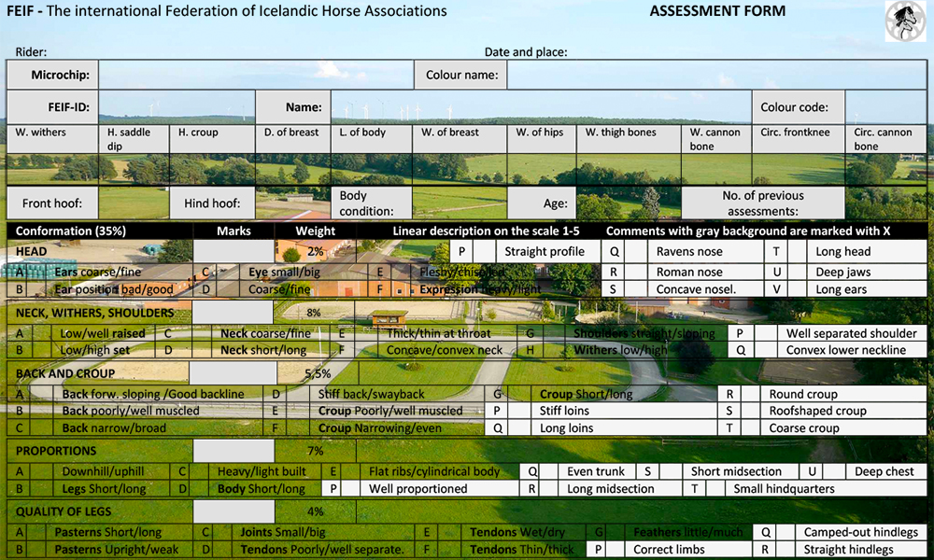Check the Small hindquarters box
934x560 pixels.
(715, 488)
